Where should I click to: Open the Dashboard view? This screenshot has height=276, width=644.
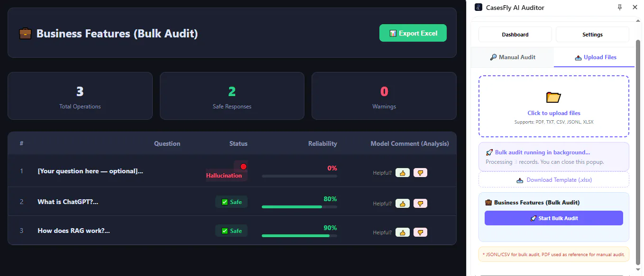[515, 35]
